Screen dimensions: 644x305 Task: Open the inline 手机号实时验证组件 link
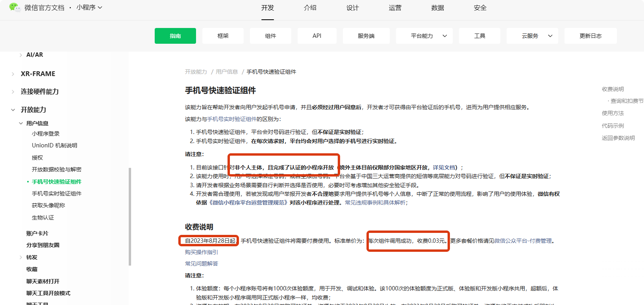tap(232, 119)
